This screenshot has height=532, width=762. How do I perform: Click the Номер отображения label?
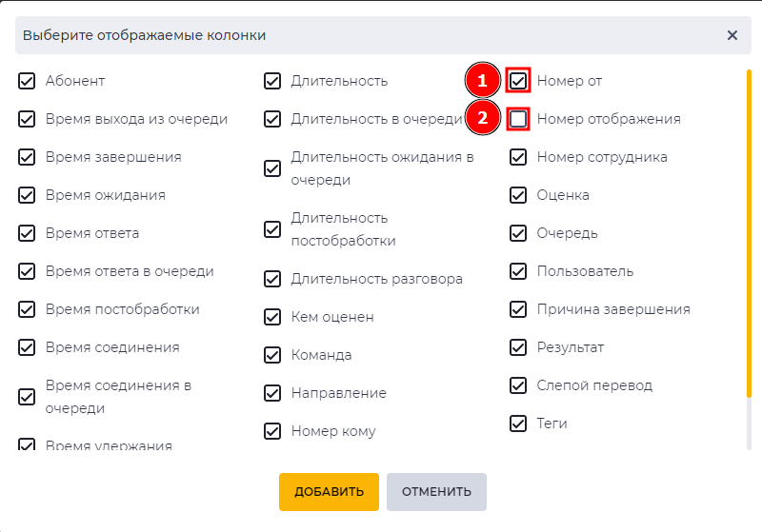[x=609, y=119]
